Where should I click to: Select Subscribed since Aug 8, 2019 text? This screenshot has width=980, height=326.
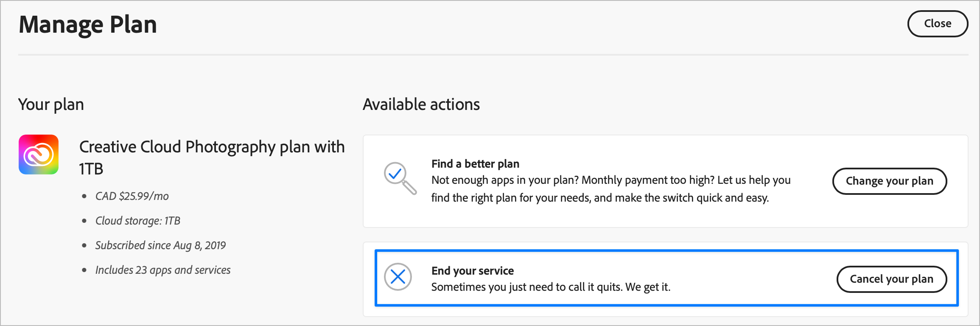point(161,245)
